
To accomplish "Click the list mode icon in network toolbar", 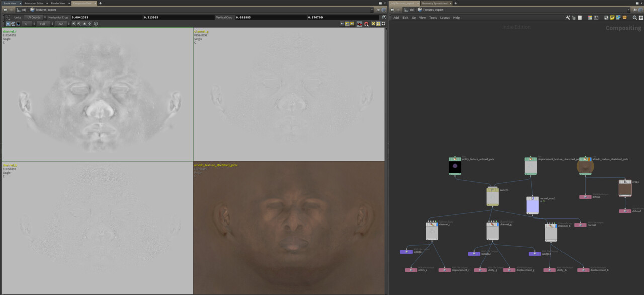I will [x=580, y=17].
